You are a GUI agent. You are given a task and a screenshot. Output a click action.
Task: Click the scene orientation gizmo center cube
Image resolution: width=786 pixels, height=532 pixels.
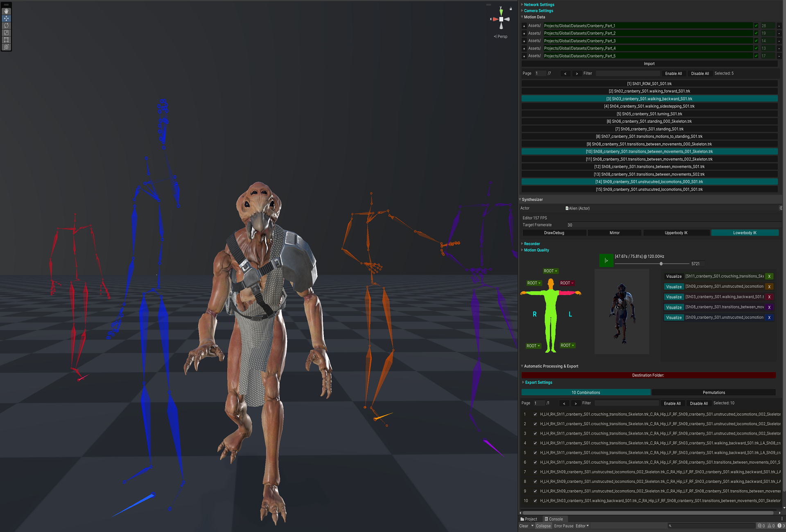click(x=501, y=19)
